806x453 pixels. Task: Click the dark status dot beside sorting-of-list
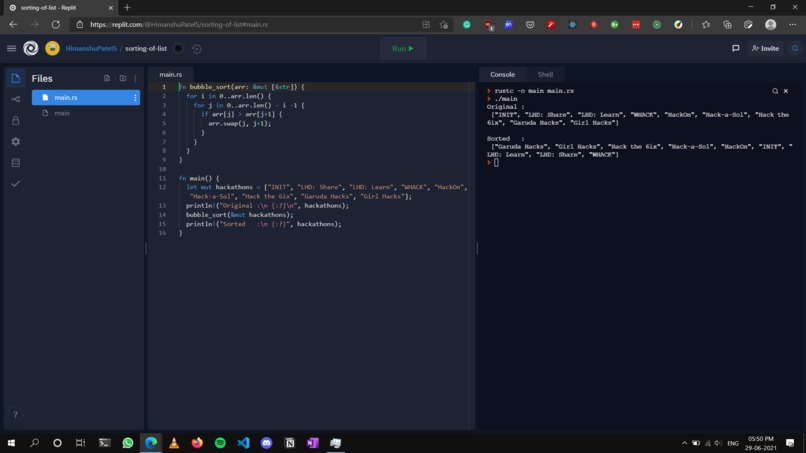point(178,48)
